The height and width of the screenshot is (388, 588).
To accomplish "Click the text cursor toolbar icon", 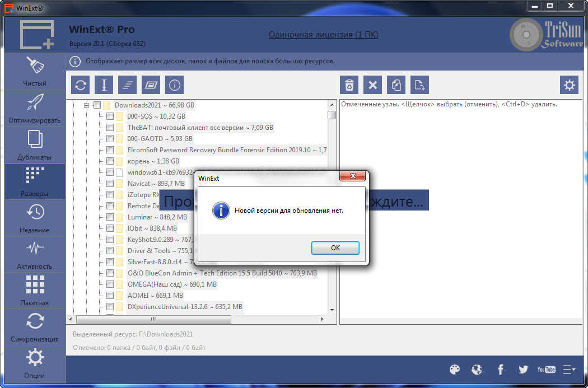I will coord(104,85).
